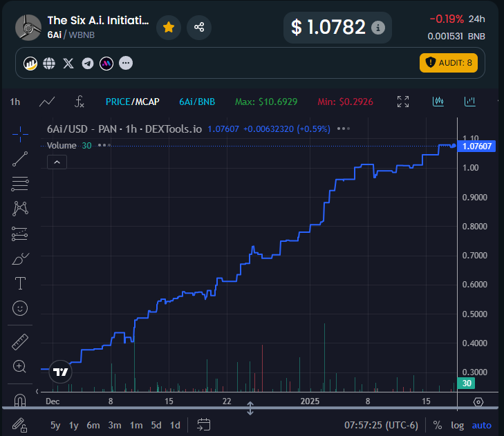Toggle lock all drawings pencil icon

tap(19, 426)
